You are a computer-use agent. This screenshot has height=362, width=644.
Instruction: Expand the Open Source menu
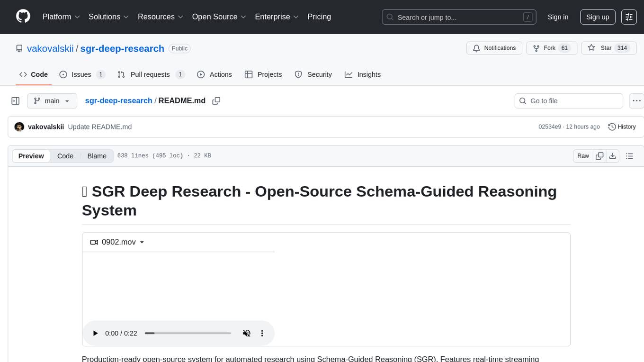[x=219, y=17]
